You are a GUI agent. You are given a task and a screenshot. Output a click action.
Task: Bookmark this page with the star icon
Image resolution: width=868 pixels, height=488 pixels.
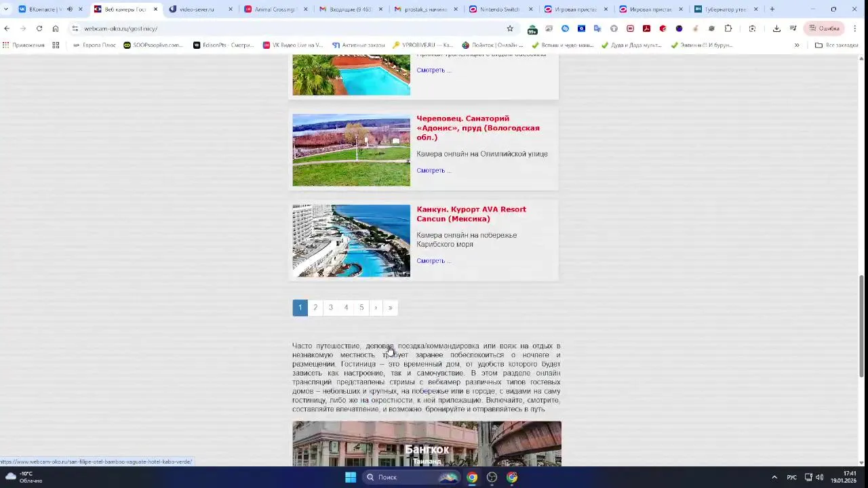510,28
